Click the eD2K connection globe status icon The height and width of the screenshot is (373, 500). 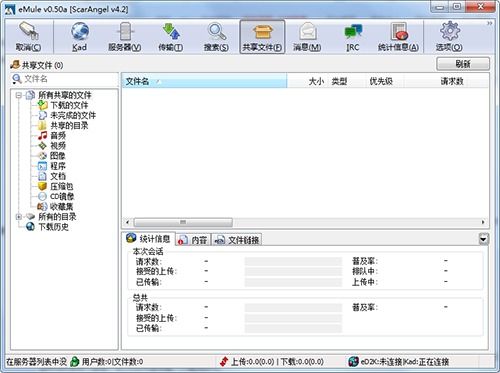pyautogui.click(x=354, y=362)
